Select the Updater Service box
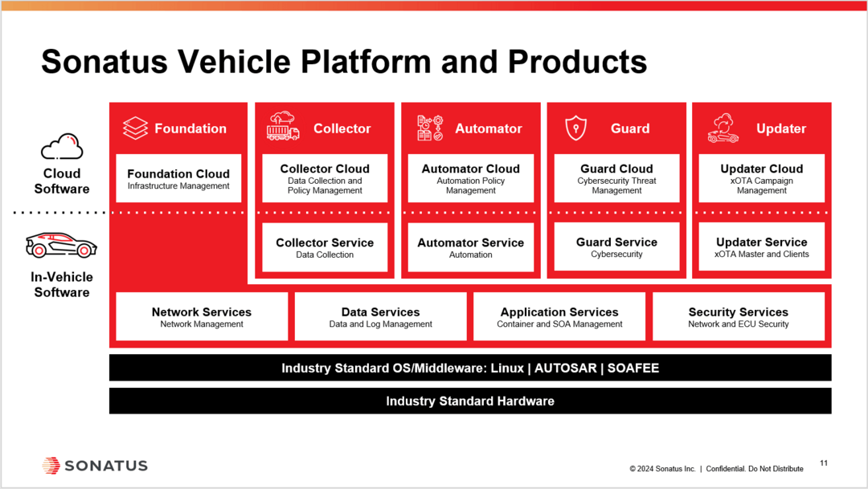 tap(762, 247)
